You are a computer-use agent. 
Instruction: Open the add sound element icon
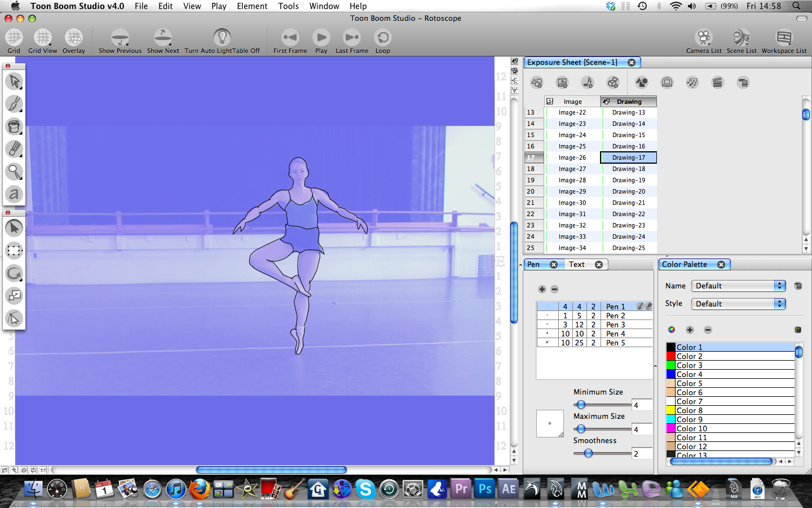point(588,82)
